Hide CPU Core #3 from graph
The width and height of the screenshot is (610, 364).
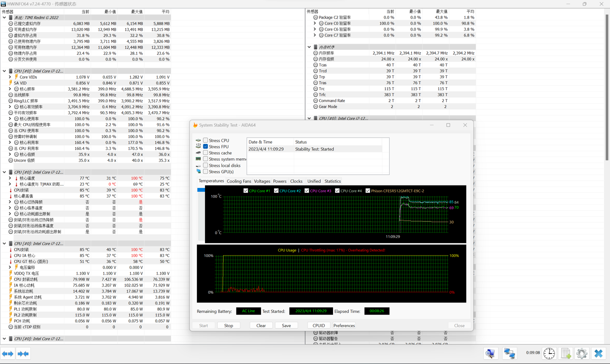(x=307, y=191)
